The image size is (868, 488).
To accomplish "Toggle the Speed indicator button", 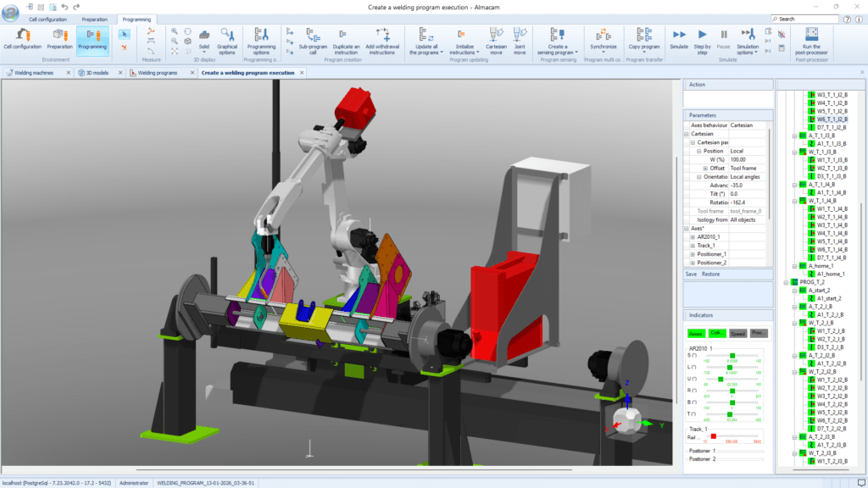I will (x=737, y=333).
